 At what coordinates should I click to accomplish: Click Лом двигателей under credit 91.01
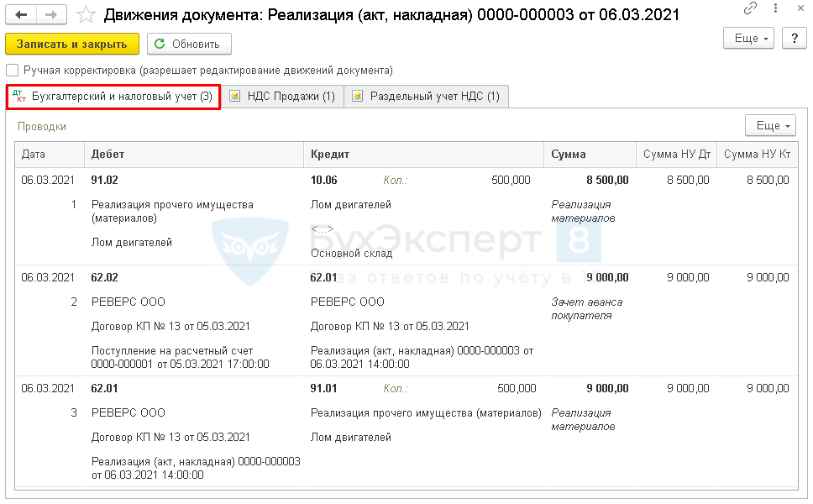[351, 437]
